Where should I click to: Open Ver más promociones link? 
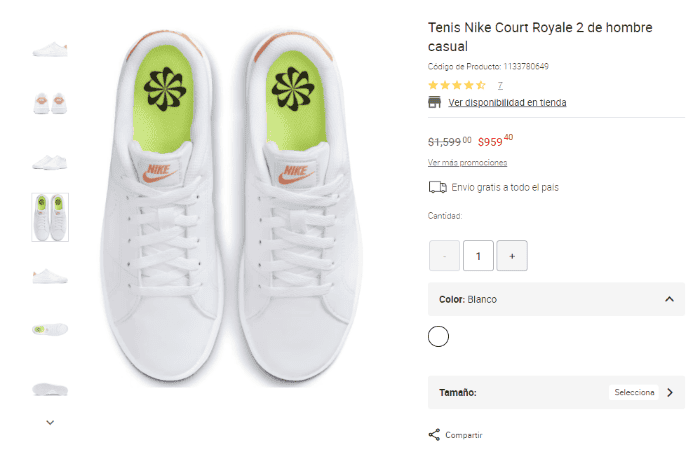point(467,162)
